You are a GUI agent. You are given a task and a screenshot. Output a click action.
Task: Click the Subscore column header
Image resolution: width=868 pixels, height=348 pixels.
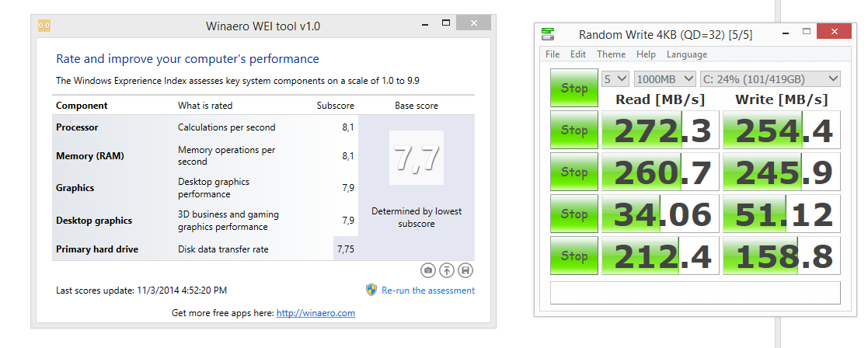coord(336,106)
